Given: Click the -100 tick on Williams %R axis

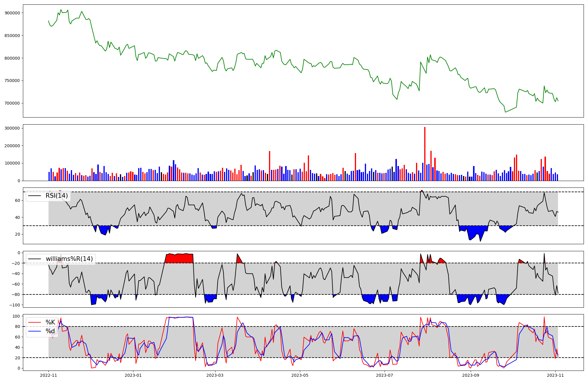Looking at the screenshot, I should (14, 305).
